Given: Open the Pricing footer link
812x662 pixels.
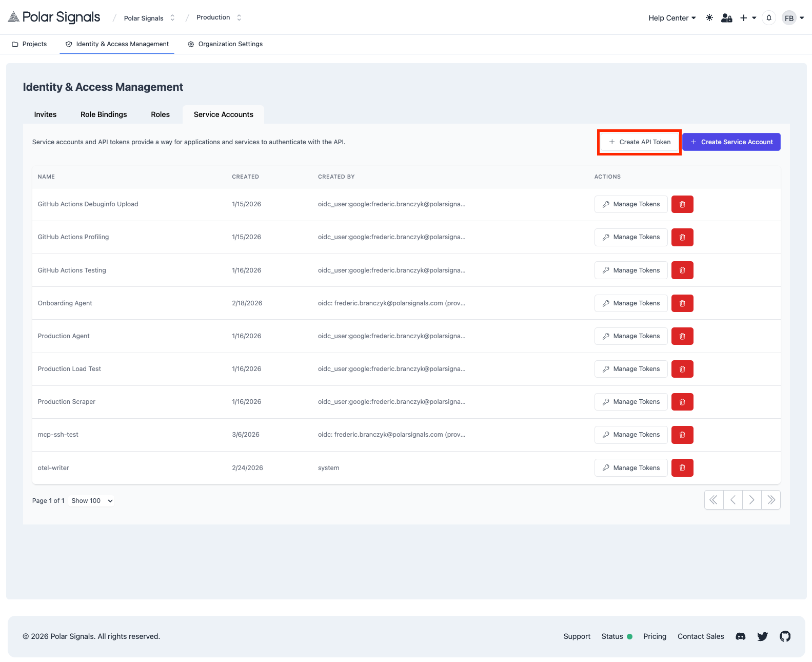Looking at the screenshot, I should tap(655, 636).
